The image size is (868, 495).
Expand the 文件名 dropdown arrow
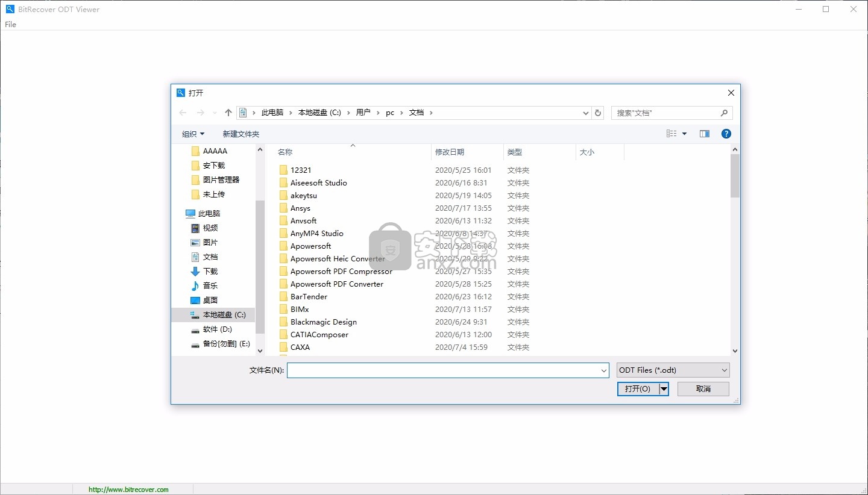[x=604, y=370]
